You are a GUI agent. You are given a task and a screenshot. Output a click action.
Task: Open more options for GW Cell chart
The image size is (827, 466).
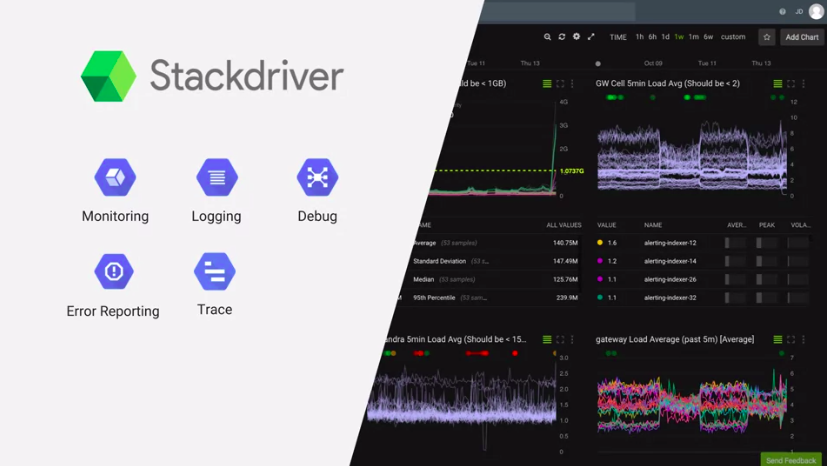click(x=803, y=84)
